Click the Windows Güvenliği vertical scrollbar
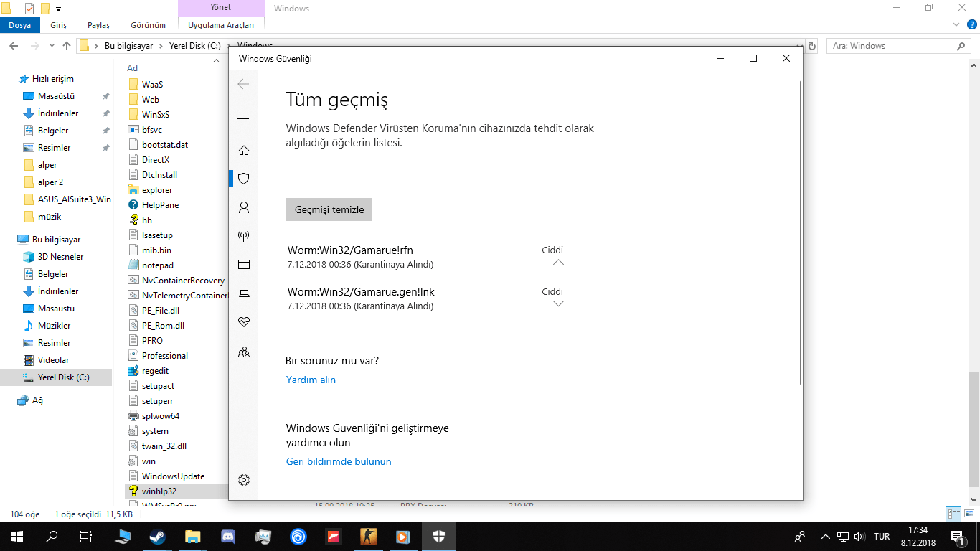This screenshot has width=980, height=551. [800, 232]
